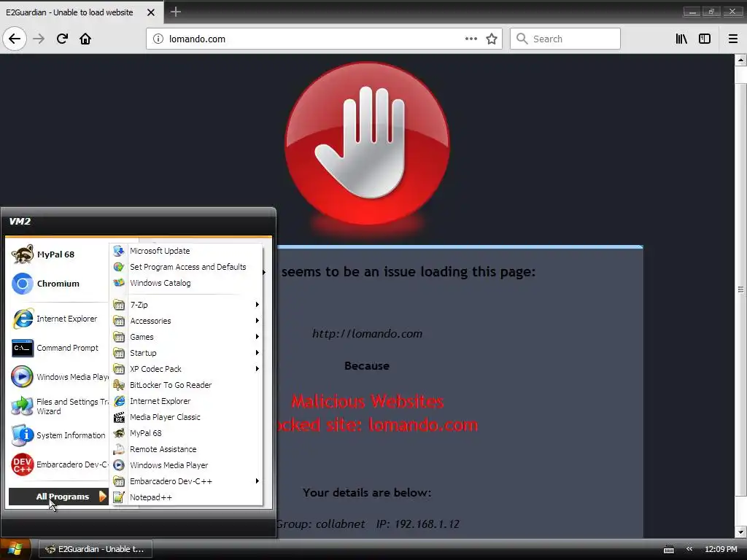Click the lomando.com address bar
This screenshot has height=560, width=747.
pyautogui.click(x=324, y=39)
